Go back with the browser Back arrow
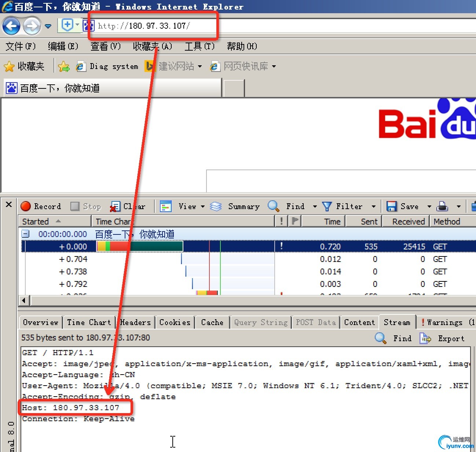 [x=11, y=26]
